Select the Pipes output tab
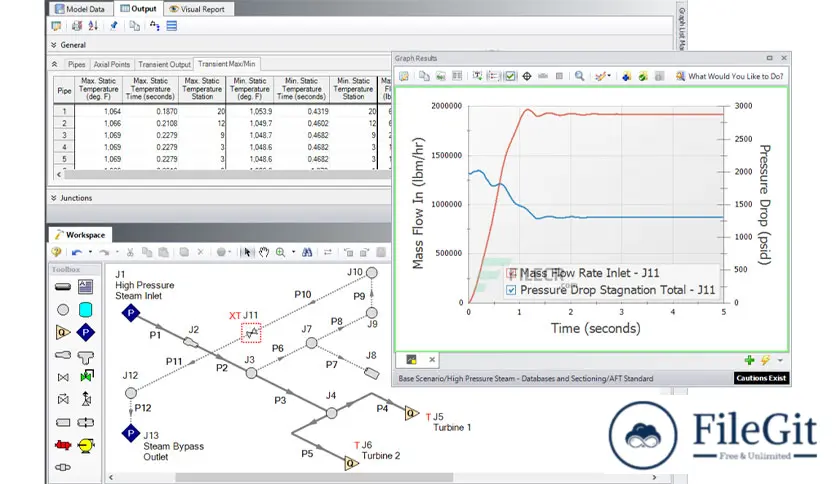Image resolution: width=836 pixels, height=484 pixels. point(76,64)
